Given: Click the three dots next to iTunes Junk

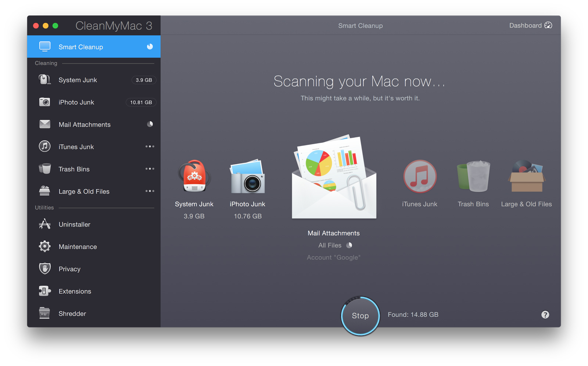Looking at the screenshot, I should (150, 146).
